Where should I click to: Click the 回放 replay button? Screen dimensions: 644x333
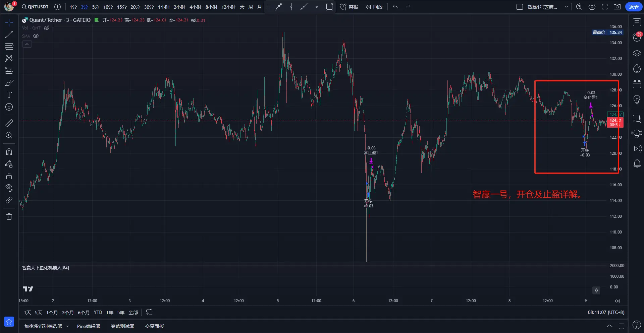(374, 7)
